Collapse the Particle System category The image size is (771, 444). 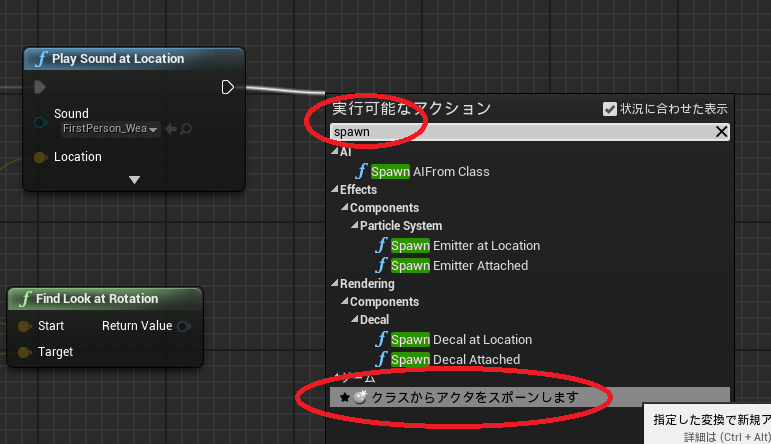point(355,226)
